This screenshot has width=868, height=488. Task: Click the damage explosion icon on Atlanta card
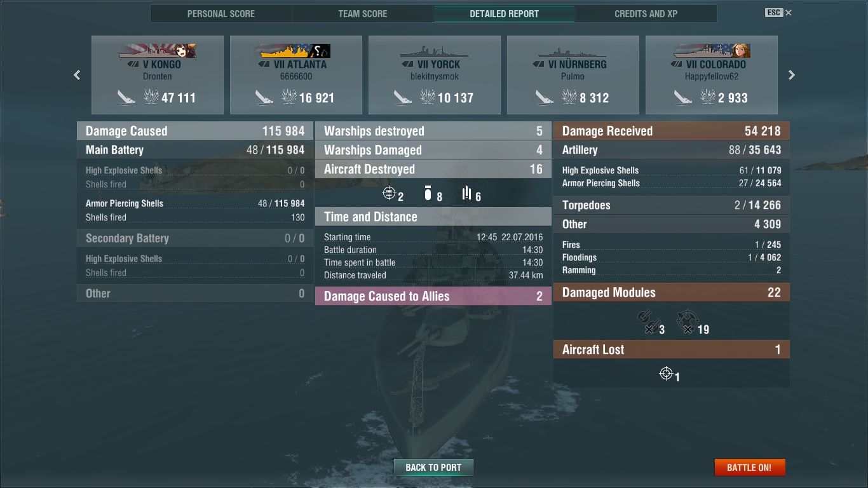click(x=289, y=97)
